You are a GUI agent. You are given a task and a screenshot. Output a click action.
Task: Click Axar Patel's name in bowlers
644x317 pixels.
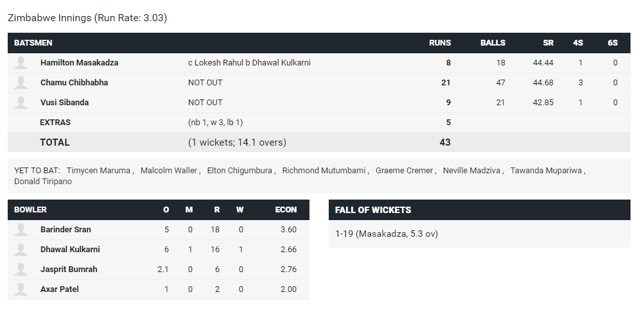[x=60, y=289]
